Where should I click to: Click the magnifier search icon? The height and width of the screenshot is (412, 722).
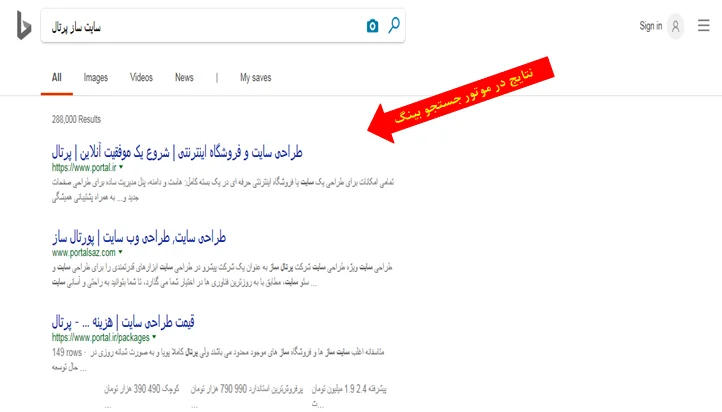pyautogui.click(x=394, y=26)
